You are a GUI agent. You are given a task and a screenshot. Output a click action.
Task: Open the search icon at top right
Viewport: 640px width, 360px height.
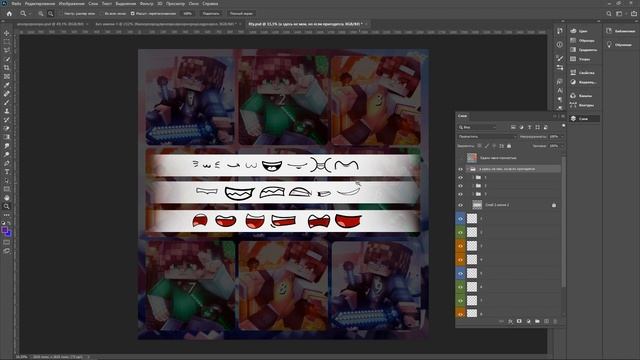coord(609,13)
